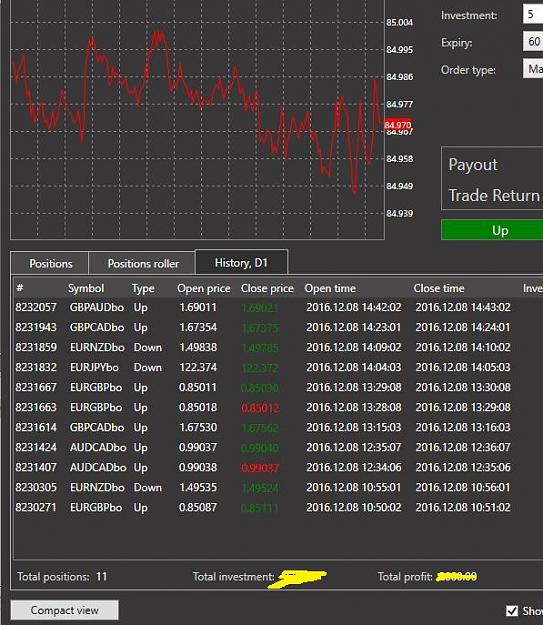Click the Trade Return label
Screen dimensions: 543x625
(494, 195)
